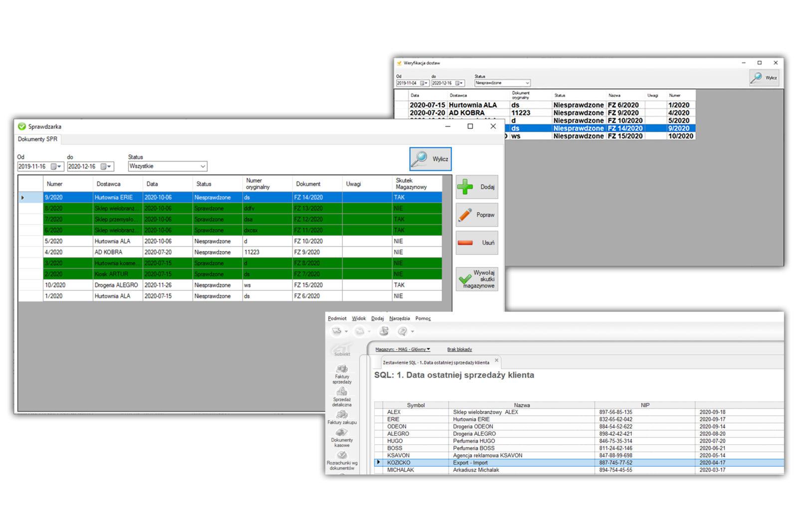Open Dokumenty kasowe in Subiekt sidebar
The width and height of the screenshot is (798, 532).
(342, 438)
